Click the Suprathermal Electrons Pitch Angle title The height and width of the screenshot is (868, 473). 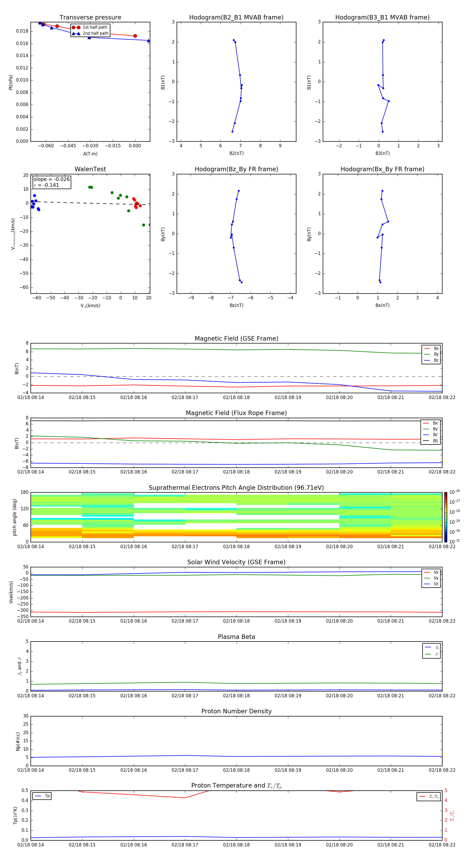[236, 488]
